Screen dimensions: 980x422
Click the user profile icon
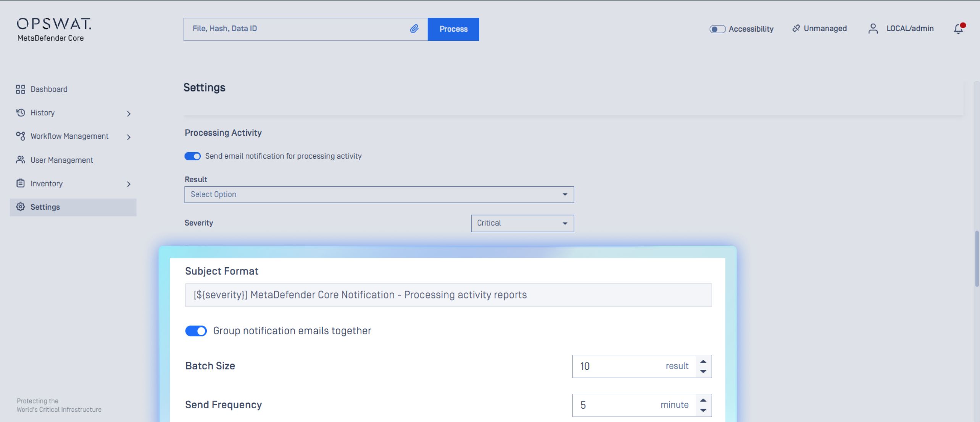pos(873,29)
